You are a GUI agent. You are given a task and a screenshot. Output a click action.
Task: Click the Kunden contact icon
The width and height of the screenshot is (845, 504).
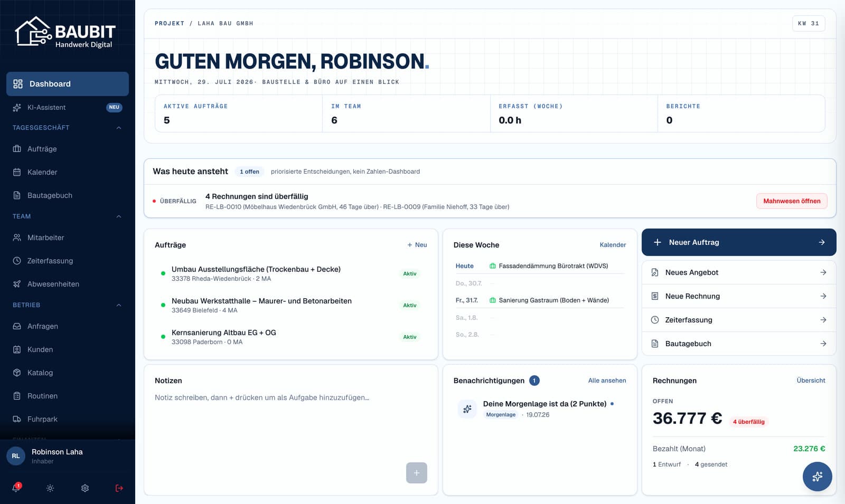(17, 349)
